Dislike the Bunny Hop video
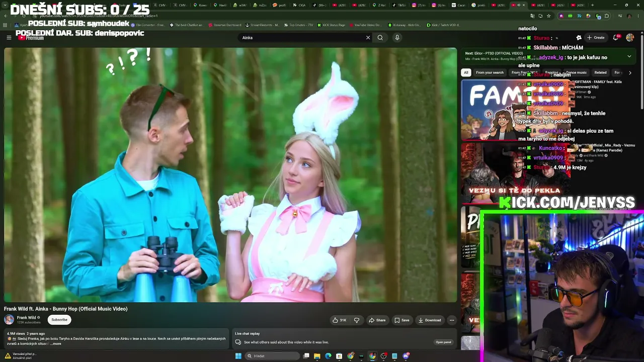 tap(357, 320)
